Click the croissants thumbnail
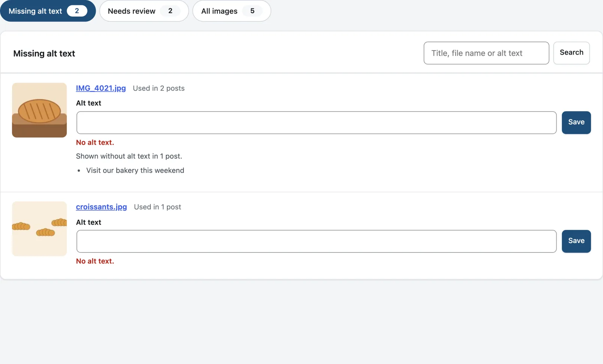 tap(39, 229)
